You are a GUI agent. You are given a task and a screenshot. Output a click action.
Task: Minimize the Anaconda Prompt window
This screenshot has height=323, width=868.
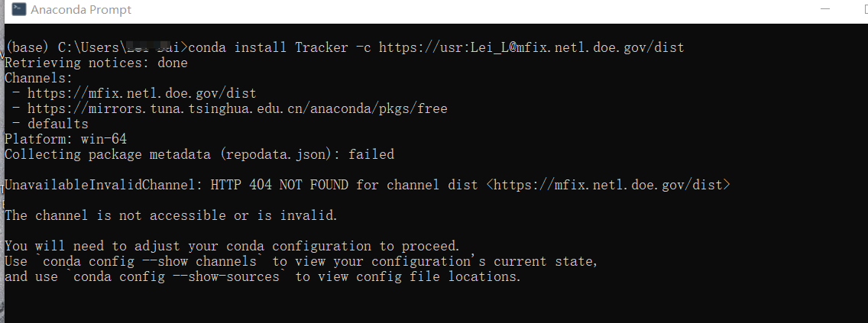825,9
